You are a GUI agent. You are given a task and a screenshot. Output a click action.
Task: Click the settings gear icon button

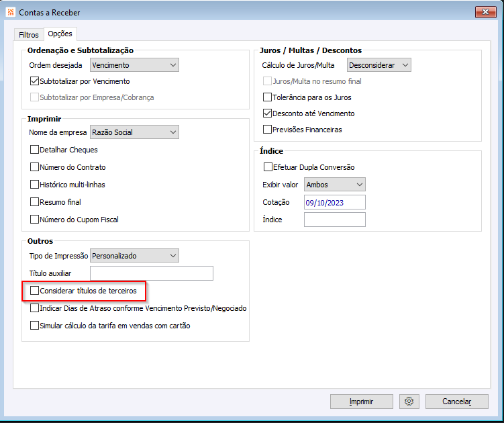click(x=409, y=402)
